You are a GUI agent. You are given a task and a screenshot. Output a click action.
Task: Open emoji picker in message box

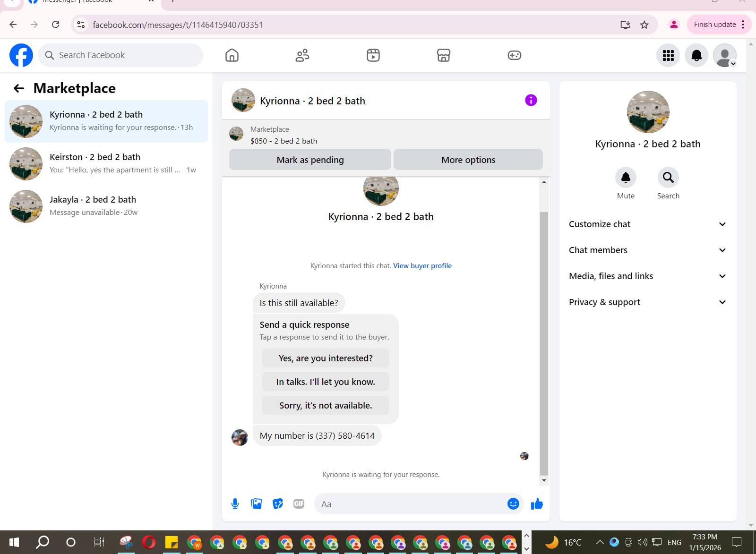pos(513,504)
